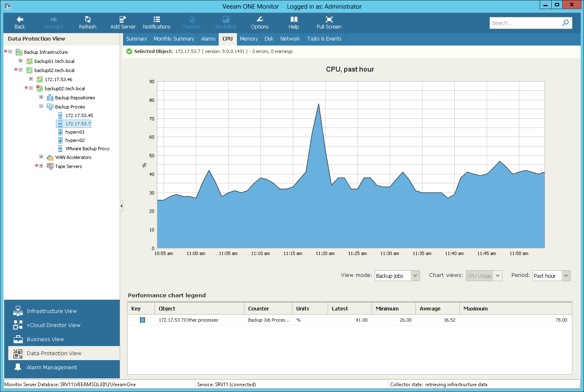Click the Alarm Management icon
Image resolution: width=584 pixels, height=392 pixels.
coord(18,367)
